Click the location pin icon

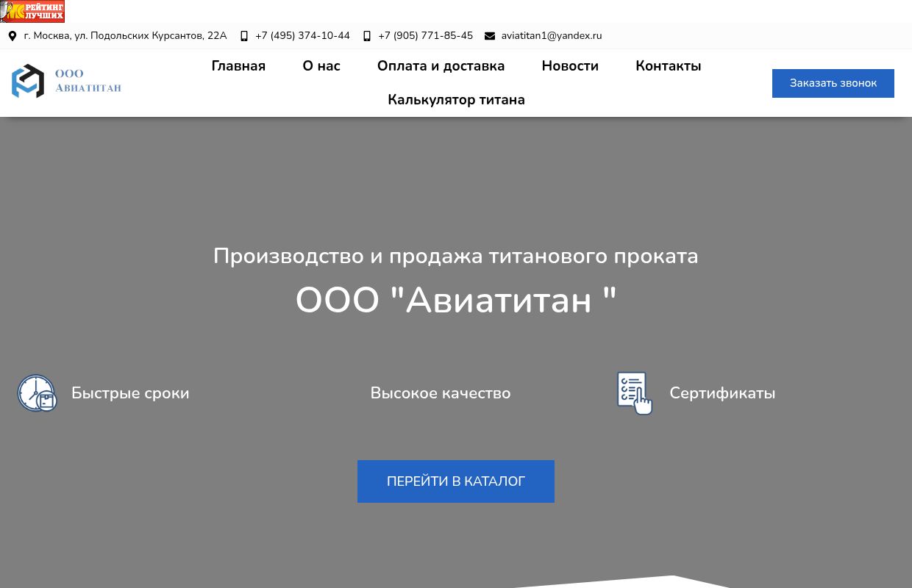tap(13, 36)
